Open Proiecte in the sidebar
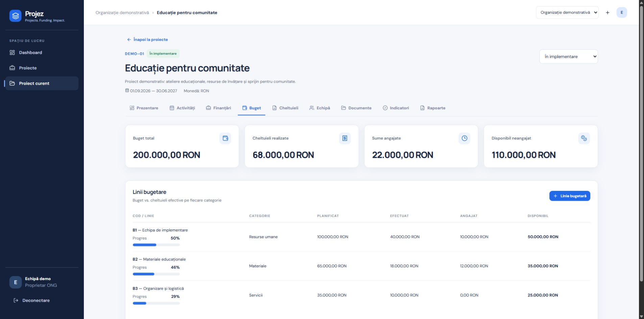This screenshot has height=319, width=644. (42, 68)
